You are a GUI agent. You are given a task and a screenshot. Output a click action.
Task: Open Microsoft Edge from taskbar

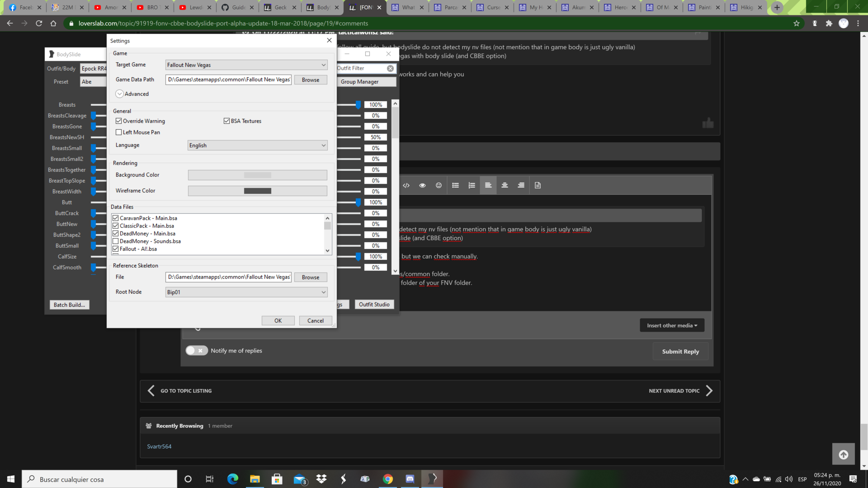tap(232, 479)
